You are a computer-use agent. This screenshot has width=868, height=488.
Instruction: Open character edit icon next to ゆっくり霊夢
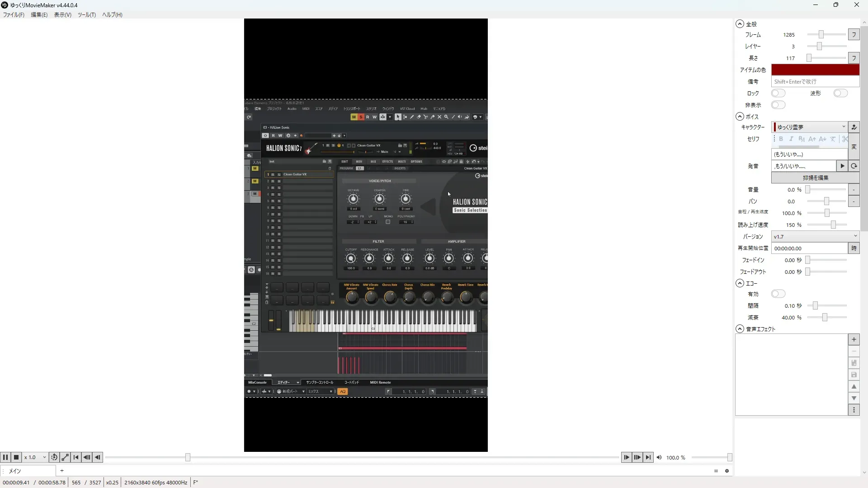[x=854, y=127]
